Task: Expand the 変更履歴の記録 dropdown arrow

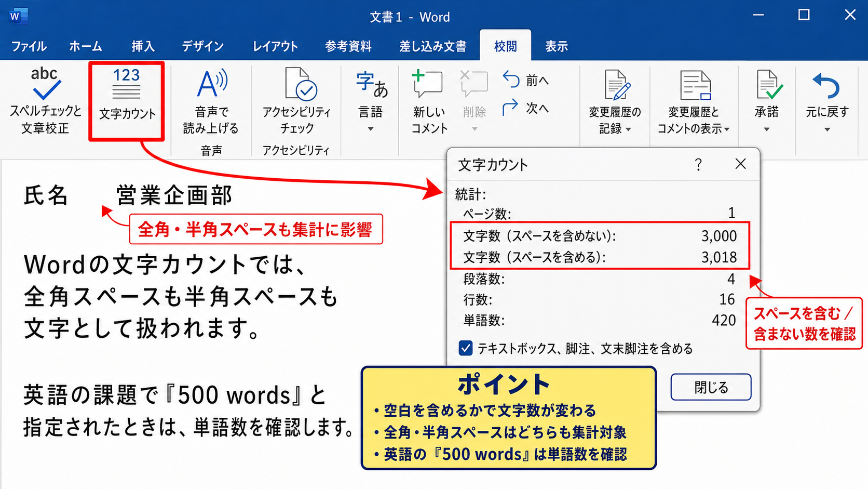Action: click(628, 129)
